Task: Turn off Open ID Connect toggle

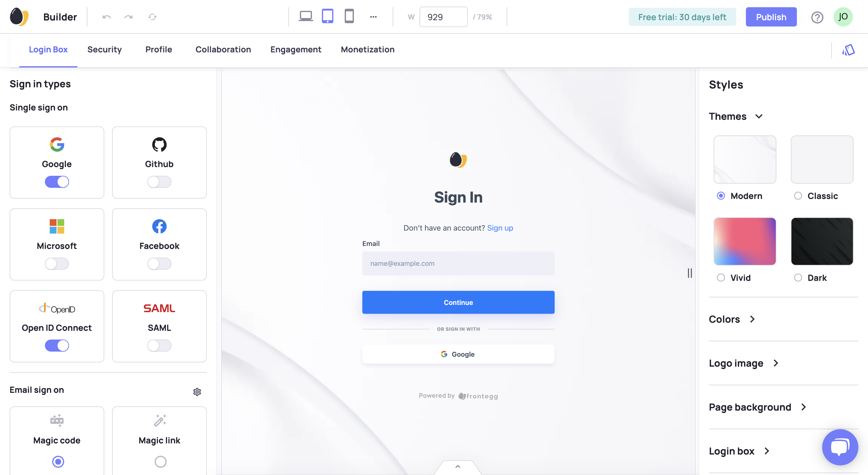Action: click(57, 345)
